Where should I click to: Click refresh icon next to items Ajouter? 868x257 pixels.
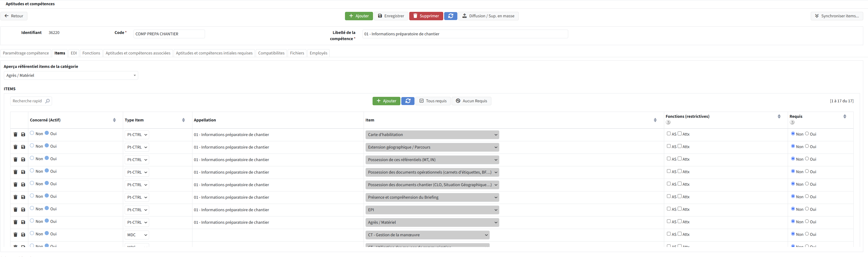(x=408, y=101)
